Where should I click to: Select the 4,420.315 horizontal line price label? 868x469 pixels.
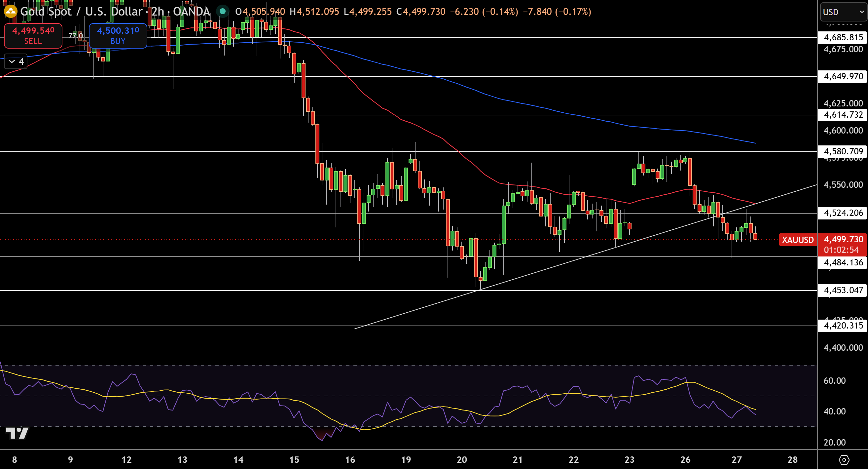pos(842,325)
